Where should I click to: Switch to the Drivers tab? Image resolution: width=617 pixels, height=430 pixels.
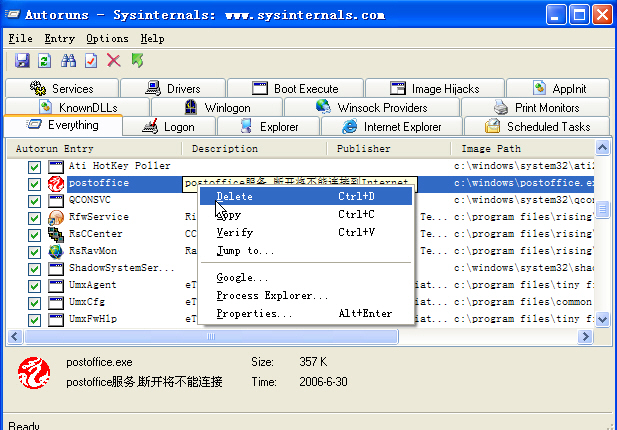click(x=173, y=88)
